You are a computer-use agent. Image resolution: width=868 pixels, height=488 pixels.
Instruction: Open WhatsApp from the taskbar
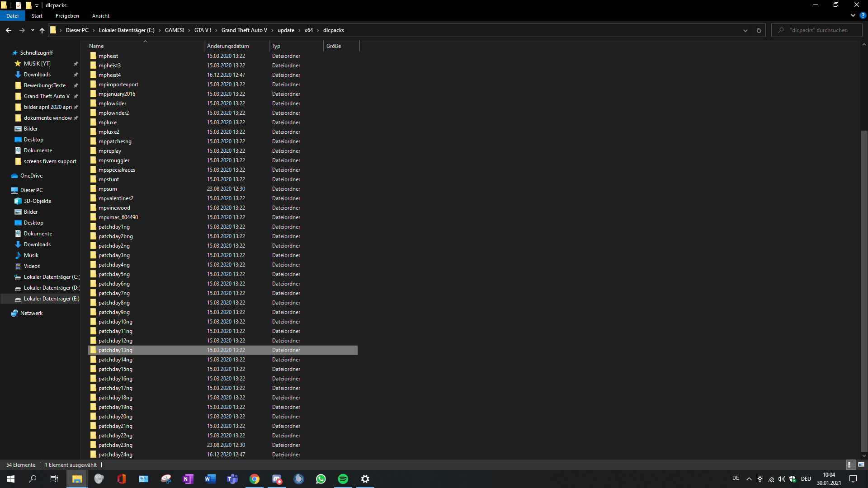click(321, 479)
